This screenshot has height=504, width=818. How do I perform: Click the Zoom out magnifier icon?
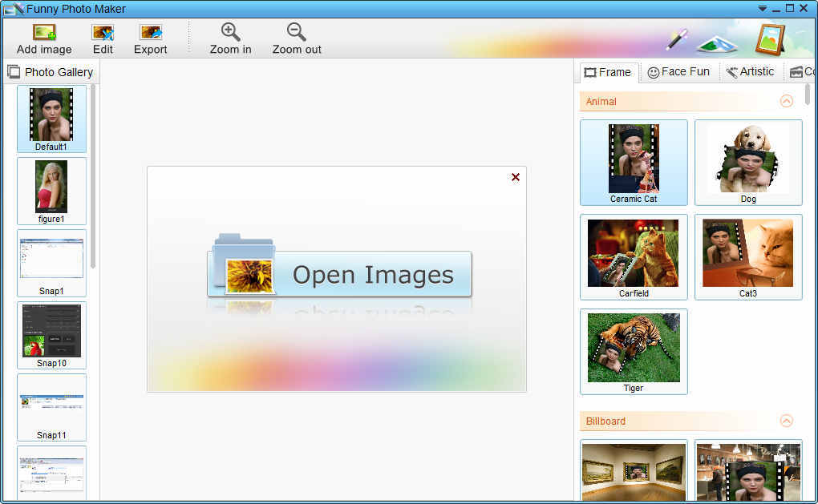(x=296, y=32)
